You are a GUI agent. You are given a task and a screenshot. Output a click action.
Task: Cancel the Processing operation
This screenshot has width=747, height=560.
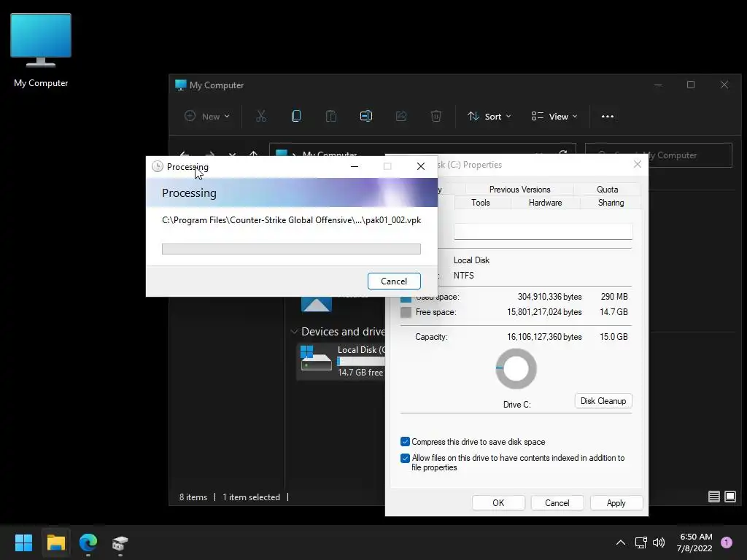tap(394, 281)
